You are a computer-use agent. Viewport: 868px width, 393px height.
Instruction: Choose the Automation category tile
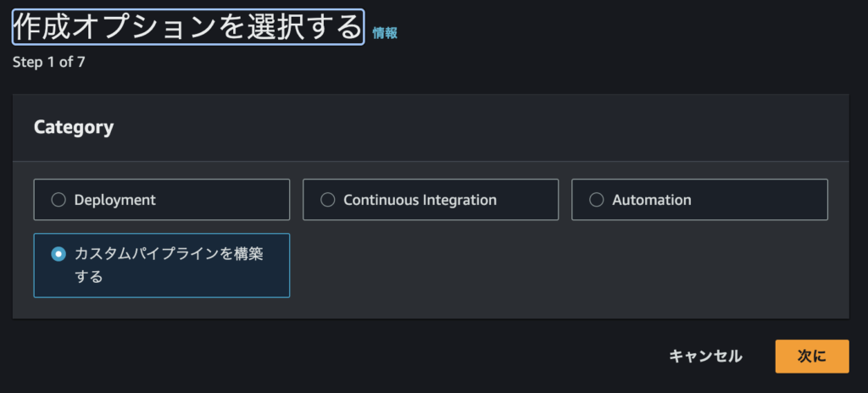tap(699, 199)
